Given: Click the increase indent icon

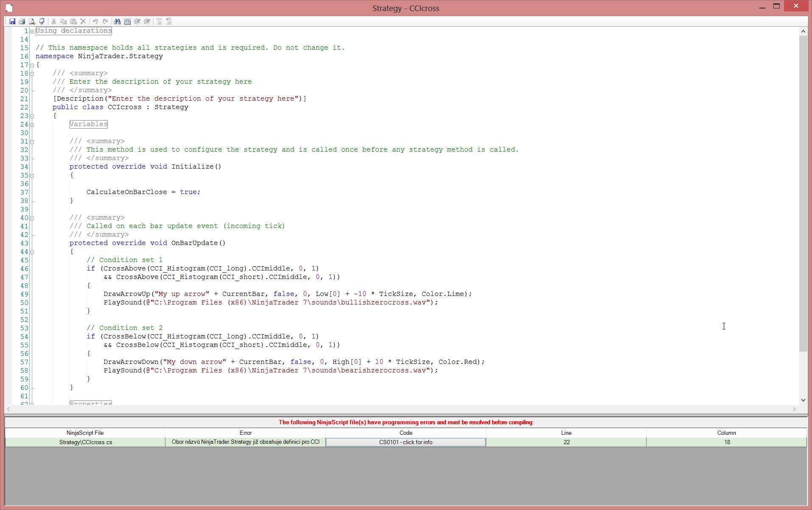Looking at the screenshot, I should [x=147, y=21].
